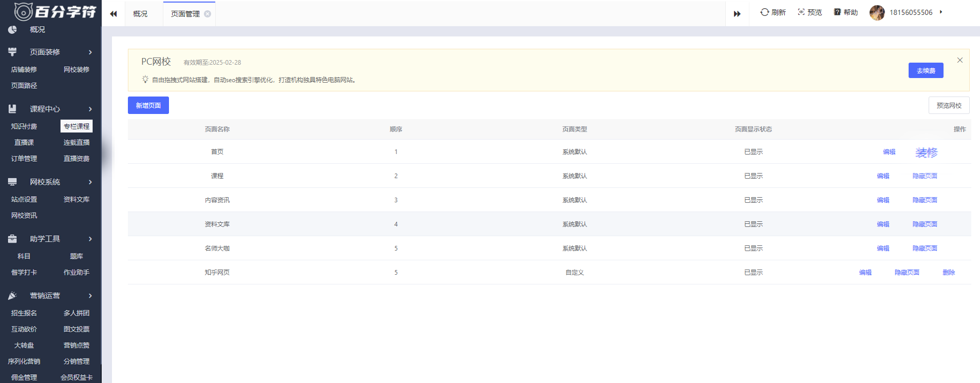Open 督学打卡 in the sidebar
980x383 pixels.
[24, 272]
